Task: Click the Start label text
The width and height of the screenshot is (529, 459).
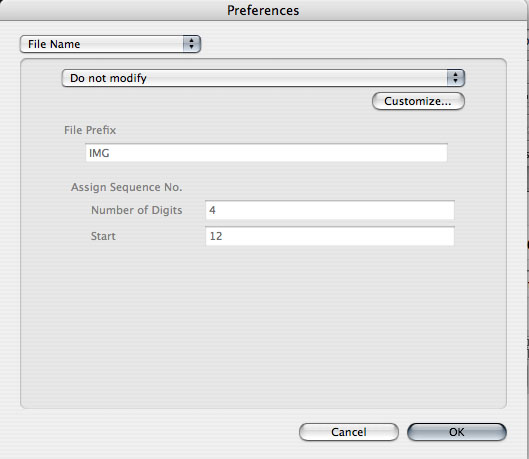Action: coord(103,236)
